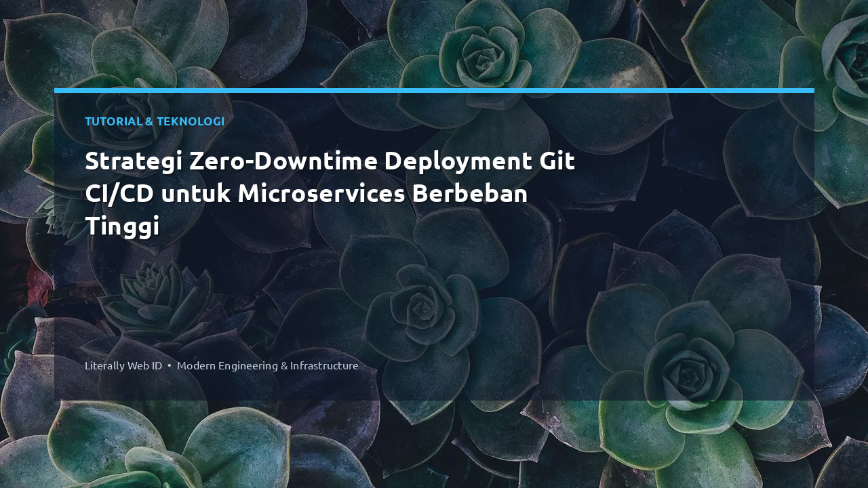Click the tagline "Modern Engineering & Infrastructure"
The height and width of the screenshot is (488, 868).
[x=268, y=365]
